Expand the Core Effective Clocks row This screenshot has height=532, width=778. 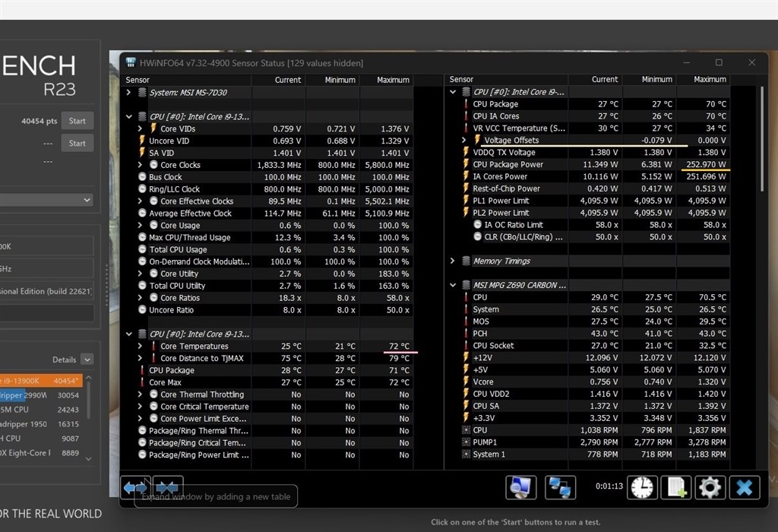tap(140, 201)
